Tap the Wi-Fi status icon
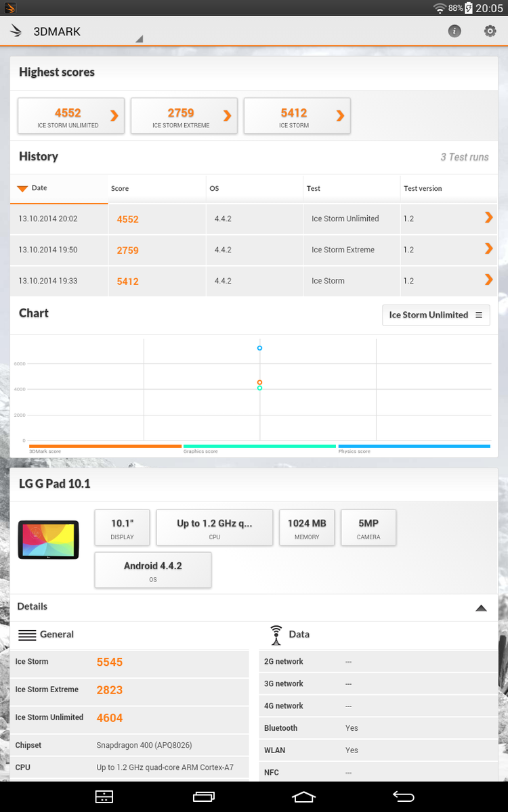 pos(440,8)
